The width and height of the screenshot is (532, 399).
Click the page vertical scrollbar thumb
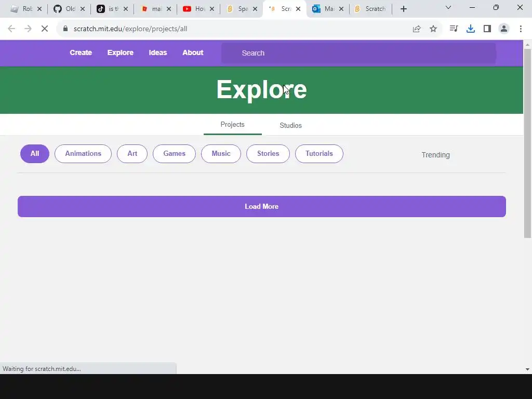527,143
